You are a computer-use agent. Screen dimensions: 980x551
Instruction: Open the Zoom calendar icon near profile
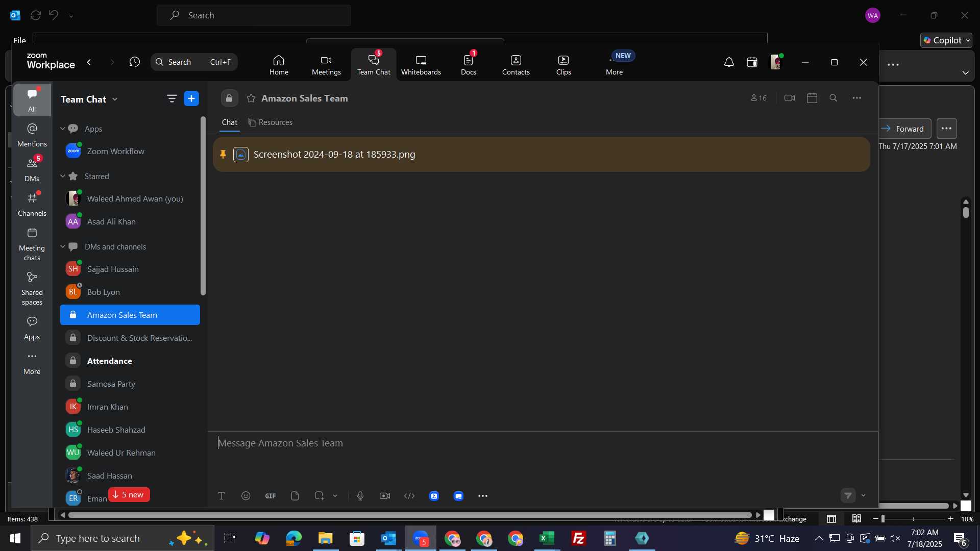(x=752, y=62)
